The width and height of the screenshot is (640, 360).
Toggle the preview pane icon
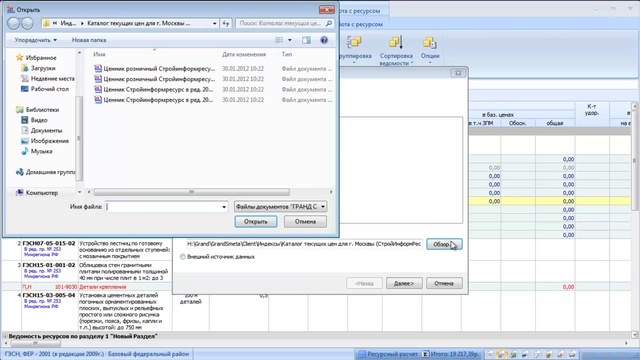click(x=306, y=40)
